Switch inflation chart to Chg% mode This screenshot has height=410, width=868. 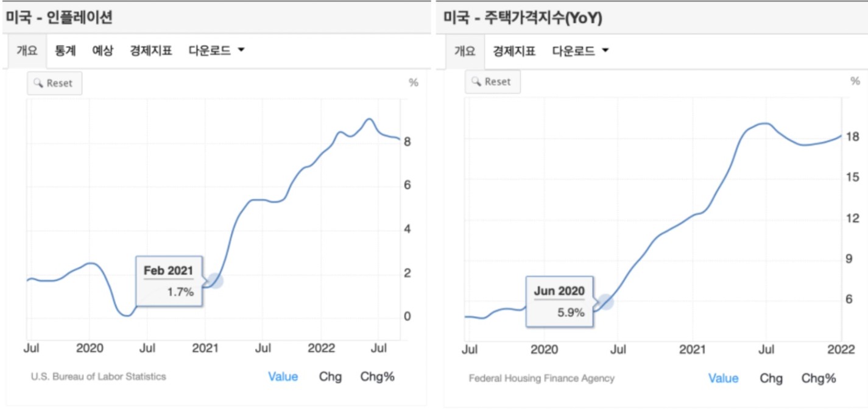point(377,376)
